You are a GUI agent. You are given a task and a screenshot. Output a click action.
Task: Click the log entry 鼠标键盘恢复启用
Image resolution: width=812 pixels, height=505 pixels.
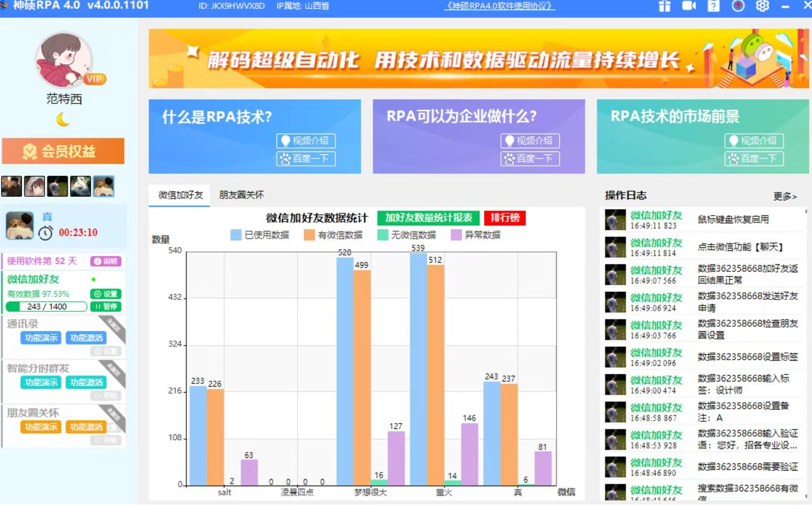[733, 219]
